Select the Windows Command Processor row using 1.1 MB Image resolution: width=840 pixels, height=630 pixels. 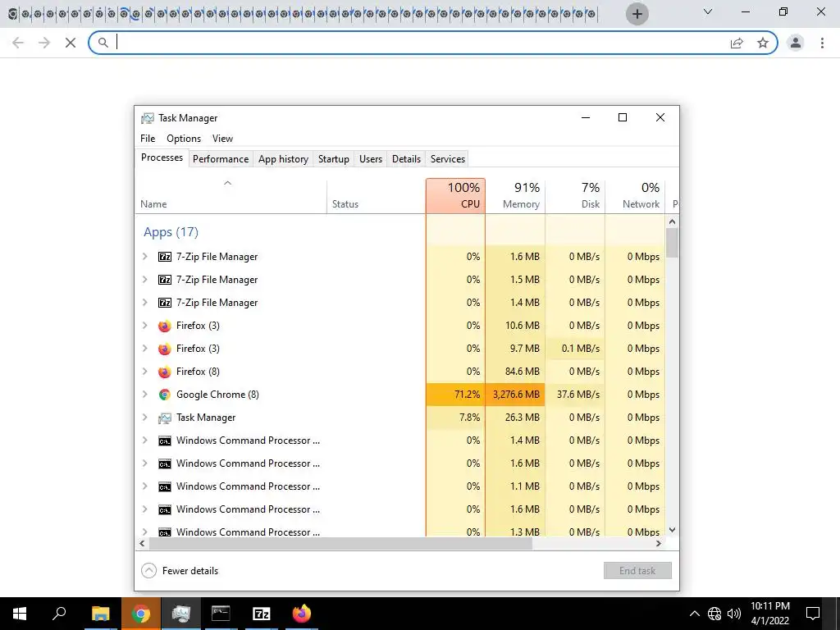point(400,486)
